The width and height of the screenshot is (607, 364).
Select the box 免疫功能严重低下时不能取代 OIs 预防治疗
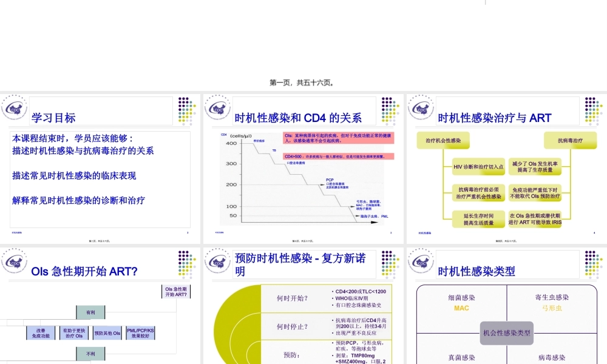(x=535, y=193)
